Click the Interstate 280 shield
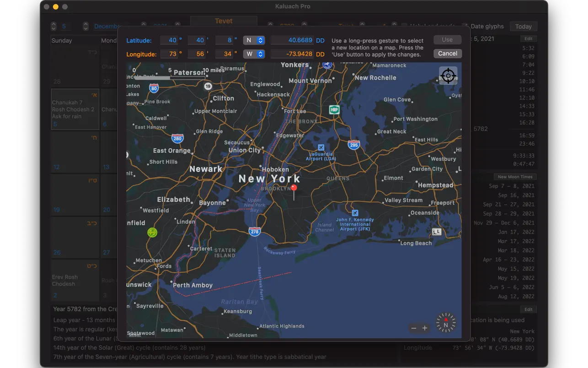 coord(177,138)
